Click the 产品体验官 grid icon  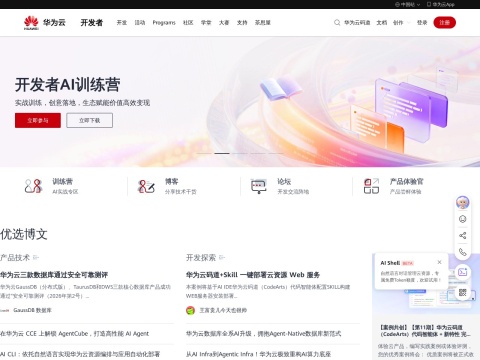pos(371,186)
